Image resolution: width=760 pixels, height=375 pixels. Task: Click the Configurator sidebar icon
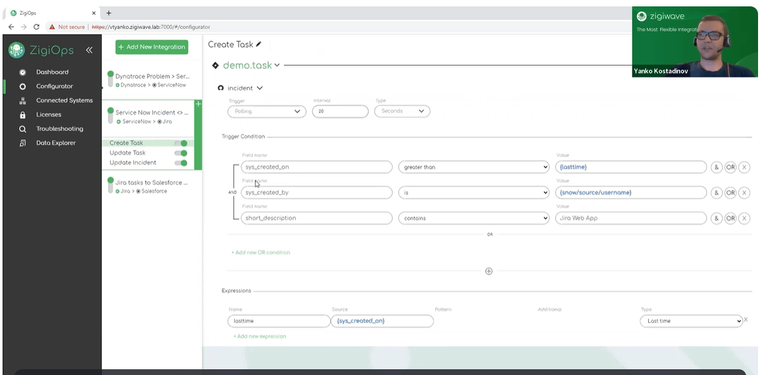click(x=22, y=87)
